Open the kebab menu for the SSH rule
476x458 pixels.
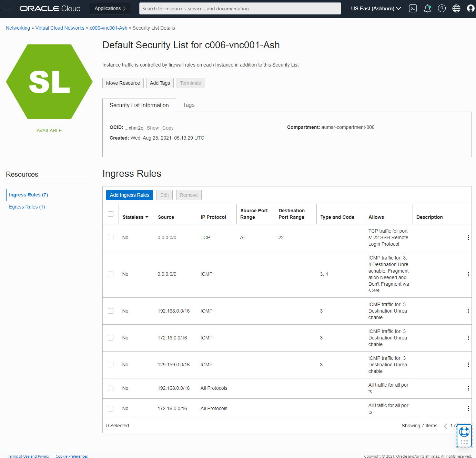point(468,237)
